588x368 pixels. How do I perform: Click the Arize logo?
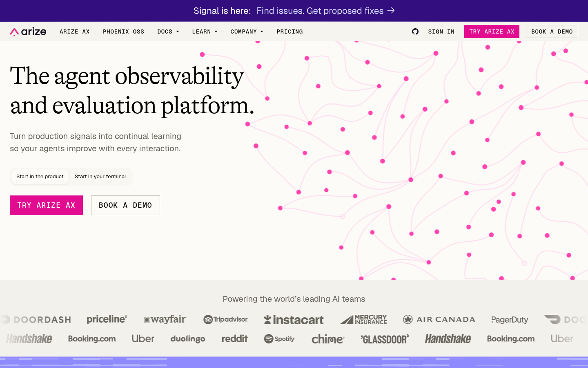[x=28, y=31]
